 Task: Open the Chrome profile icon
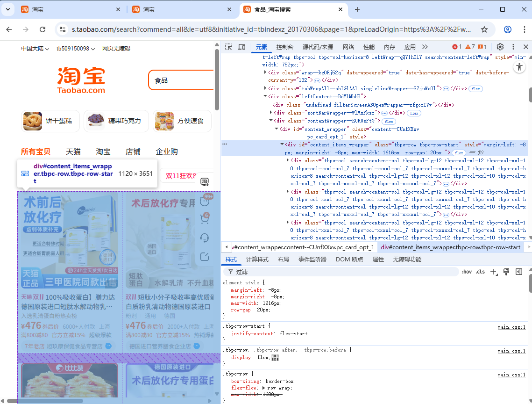508,29
